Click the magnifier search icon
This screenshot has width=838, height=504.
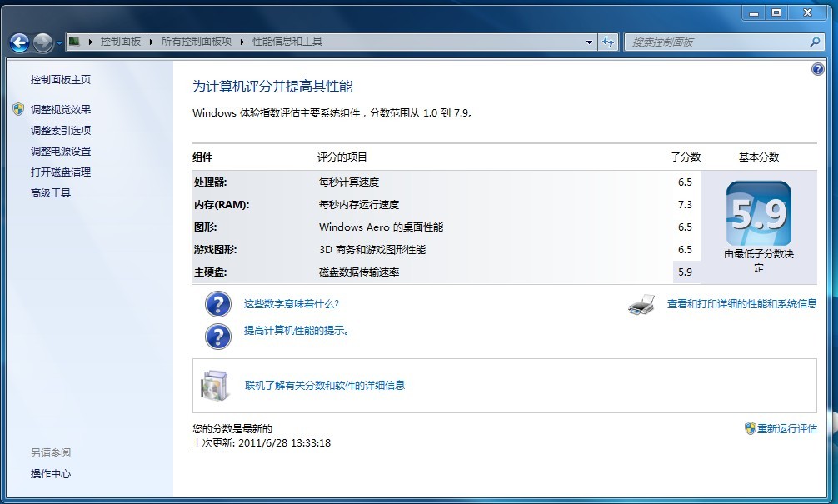pos(815,42)
